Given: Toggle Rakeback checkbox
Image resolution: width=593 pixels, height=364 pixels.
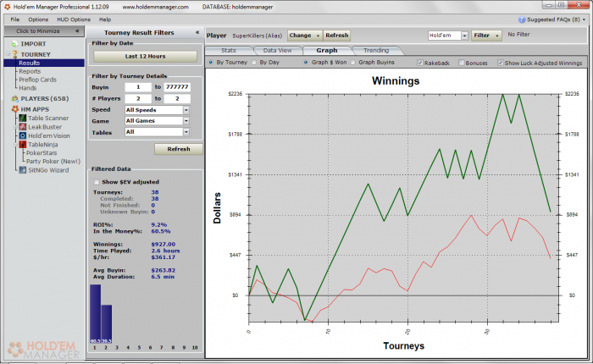Looking at the screenshot, I should click(x=420, y=63).
